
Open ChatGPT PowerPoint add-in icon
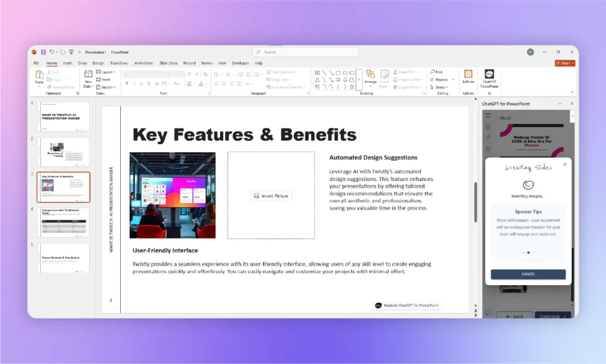click(x=489, y=79)
